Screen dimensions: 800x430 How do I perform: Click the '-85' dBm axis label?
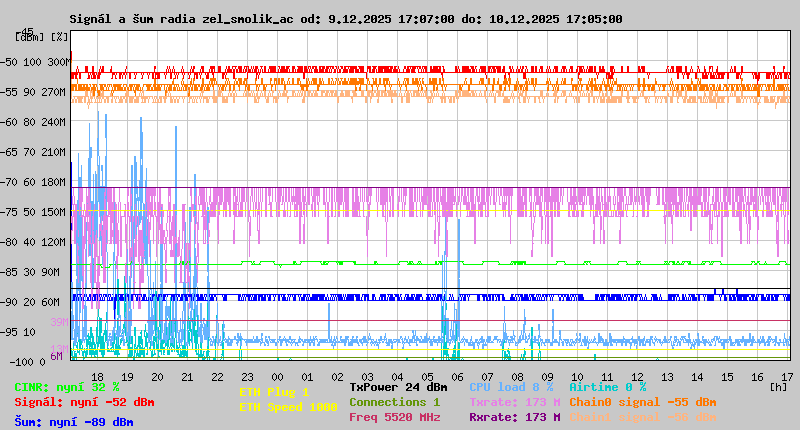pos(9,272)
